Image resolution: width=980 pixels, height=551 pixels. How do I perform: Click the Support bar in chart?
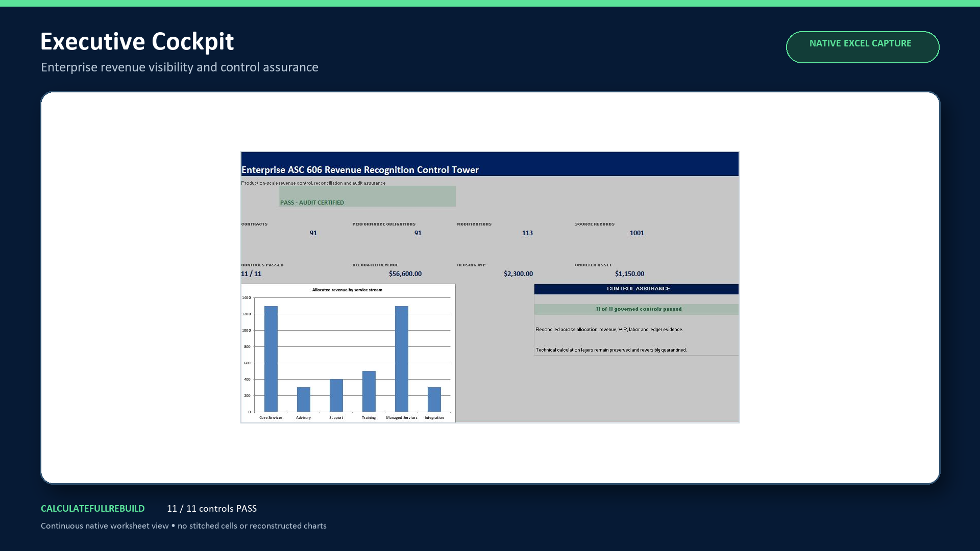click(336, 395)
